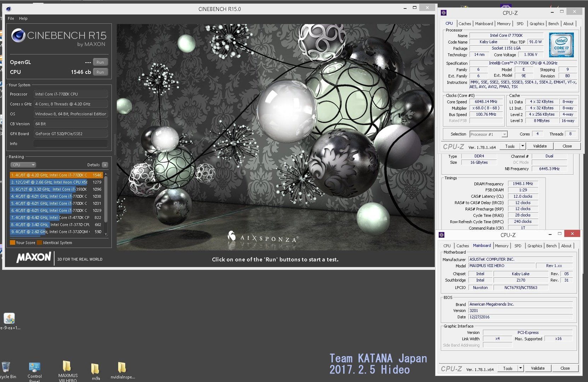Select Bench tab in bottom CPU-Z window
This screenshot has height=382, width=588.
[552, 246]
